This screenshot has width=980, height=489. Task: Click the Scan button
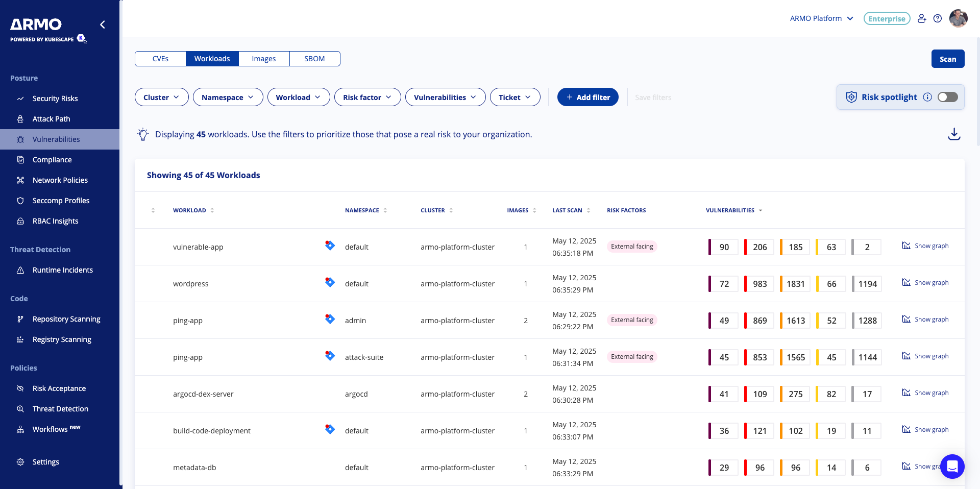click(x=948, y=59)
